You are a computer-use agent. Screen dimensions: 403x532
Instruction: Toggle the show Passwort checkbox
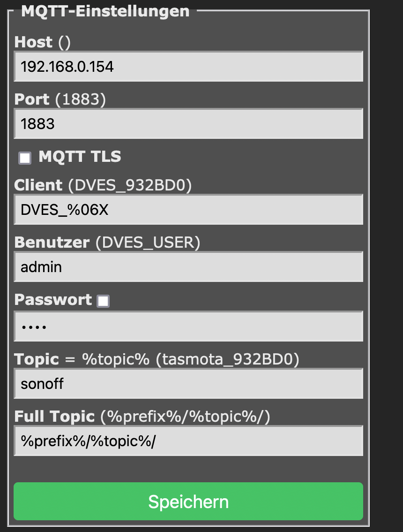[103, 301]
